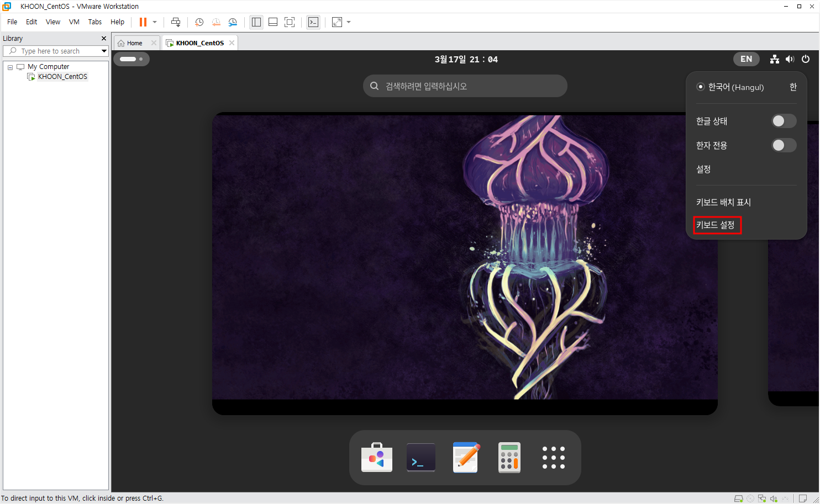Viewport: 820px width, 504px height.
Task: Suspend the VM with the pause icon
Action: [143, 22]
